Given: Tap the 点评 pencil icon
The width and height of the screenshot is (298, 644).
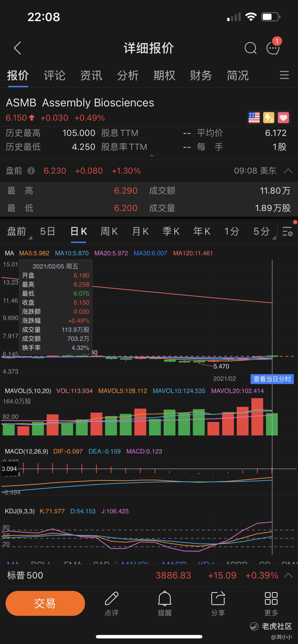Looking at the screenshot, I should coord(112,603).
